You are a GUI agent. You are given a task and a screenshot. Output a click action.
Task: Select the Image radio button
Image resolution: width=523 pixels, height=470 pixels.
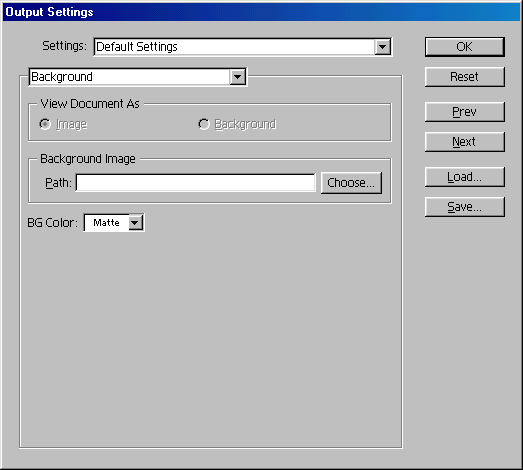45,124
